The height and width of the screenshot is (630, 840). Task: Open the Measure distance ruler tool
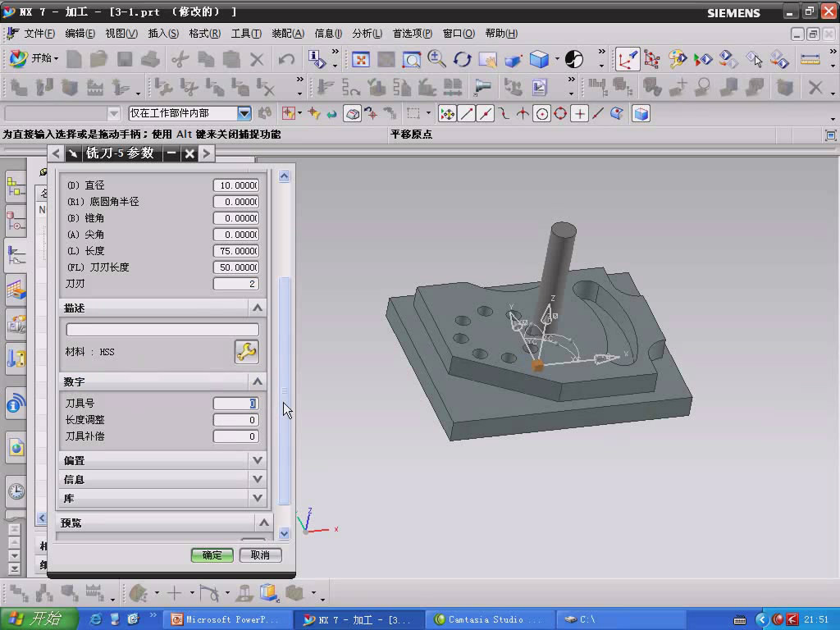[x=810, y=59]
